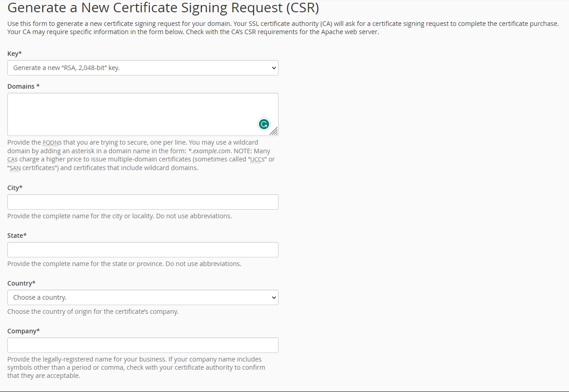Click the Generate a New CSR page heading

coord(163,8)
